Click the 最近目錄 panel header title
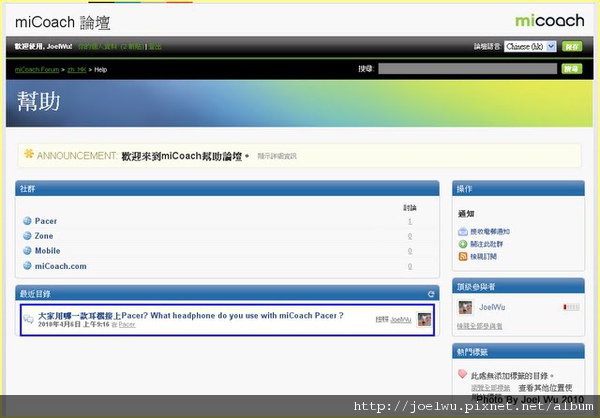 pyautogui.click(x=35, y=294)
